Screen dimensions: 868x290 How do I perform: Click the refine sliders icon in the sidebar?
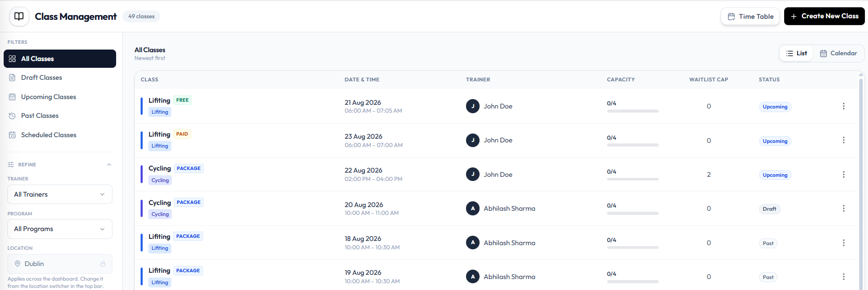[11, 164]
